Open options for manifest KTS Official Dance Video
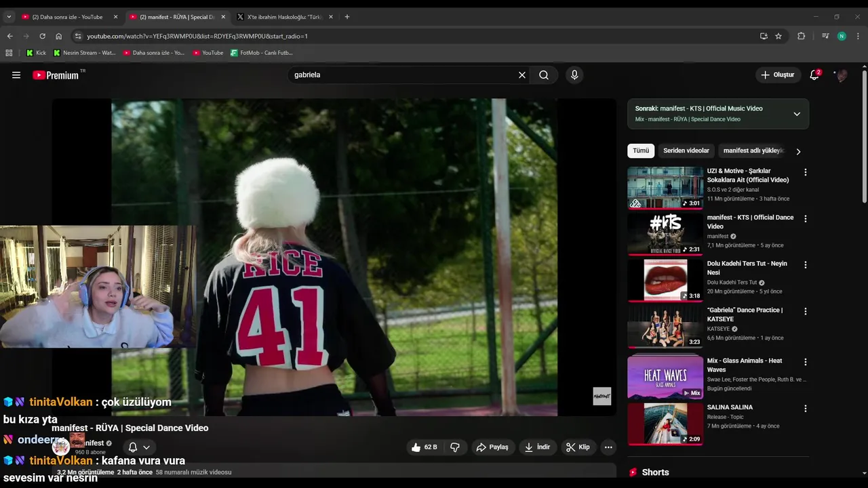This screenshot has width=868, height=488. point(806,219)
